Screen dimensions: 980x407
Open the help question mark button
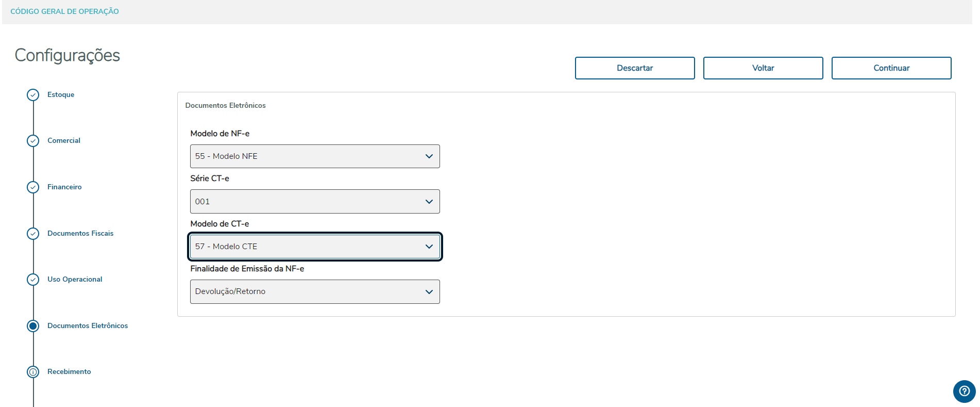point(964,392)
